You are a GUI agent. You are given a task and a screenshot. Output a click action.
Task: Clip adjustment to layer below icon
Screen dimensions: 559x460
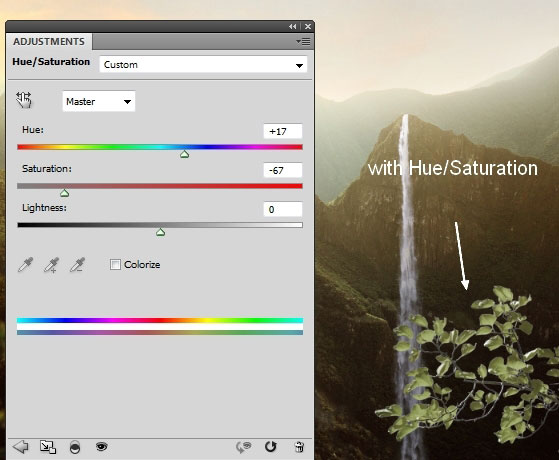pos(75,447)
